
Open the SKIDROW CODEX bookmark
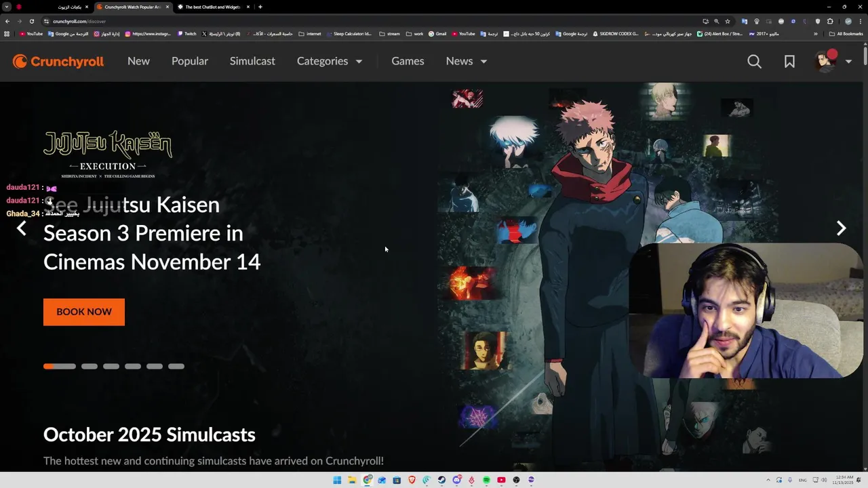pos(616,33)
